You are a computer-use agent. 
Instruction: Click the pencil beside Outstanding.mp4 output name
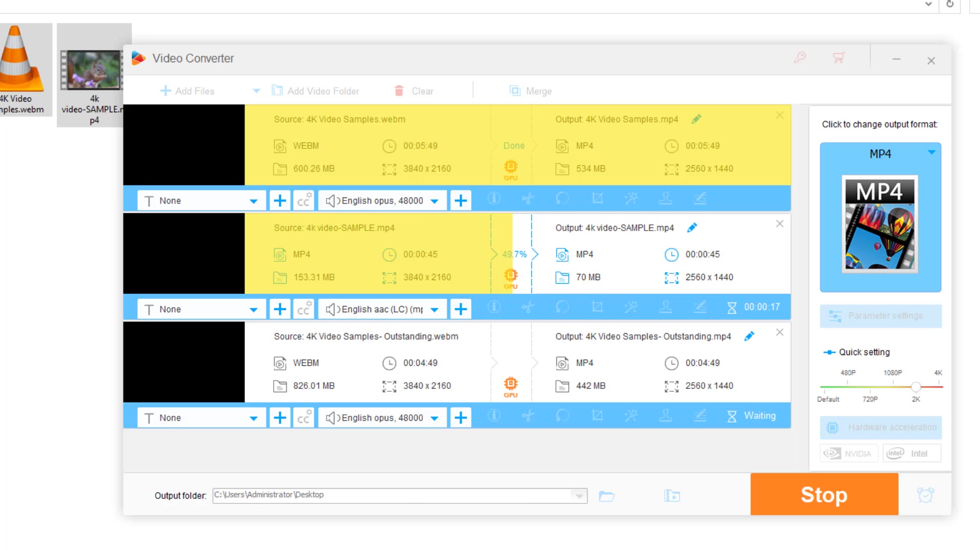point(749,336)
